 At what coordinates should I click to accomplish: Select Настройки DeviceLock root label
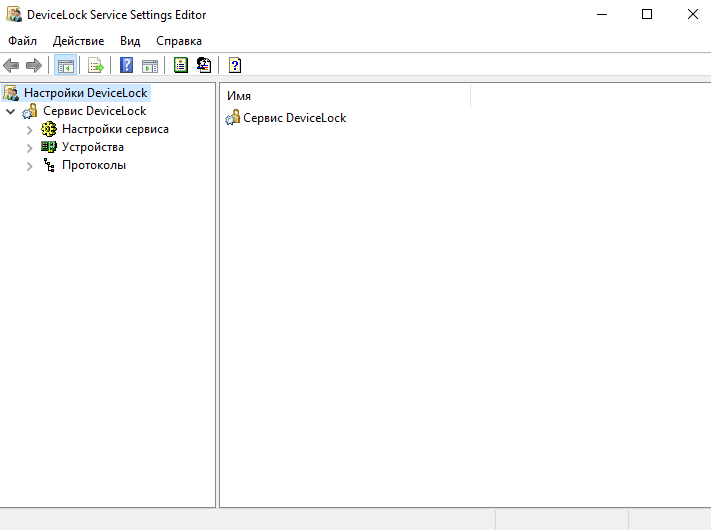[86, 93]
